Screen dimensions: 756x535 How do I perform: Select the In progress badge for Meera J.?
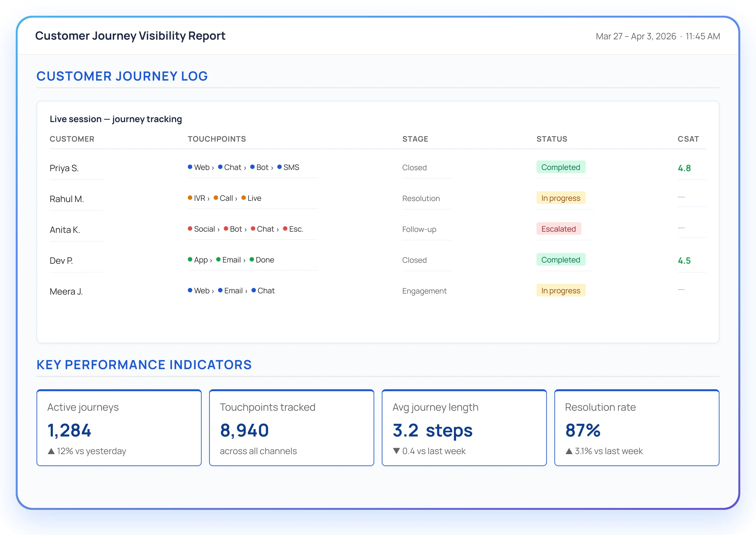560,290
